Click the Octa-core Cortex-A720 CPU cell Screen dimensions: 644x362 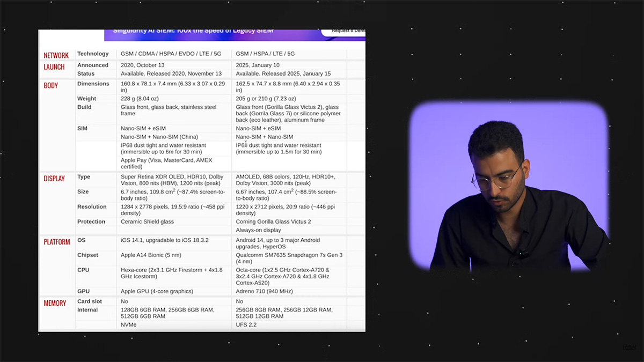point(283,276)
